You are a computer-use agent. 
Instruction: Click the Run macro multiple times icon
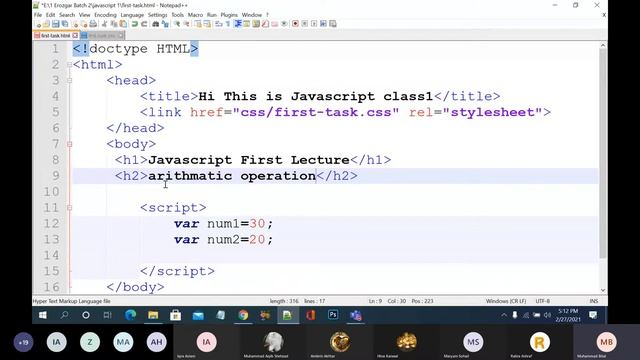point(323,24)
